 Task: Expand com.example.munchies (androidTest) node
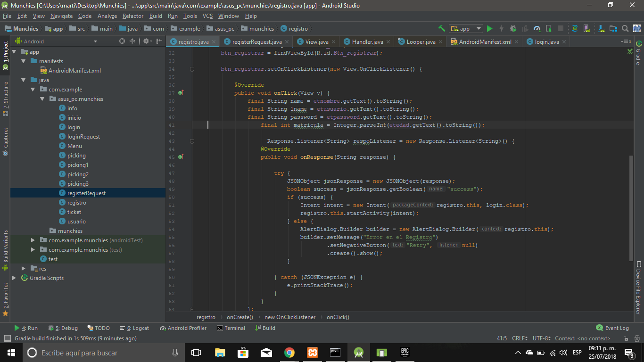tap(33, 240)
